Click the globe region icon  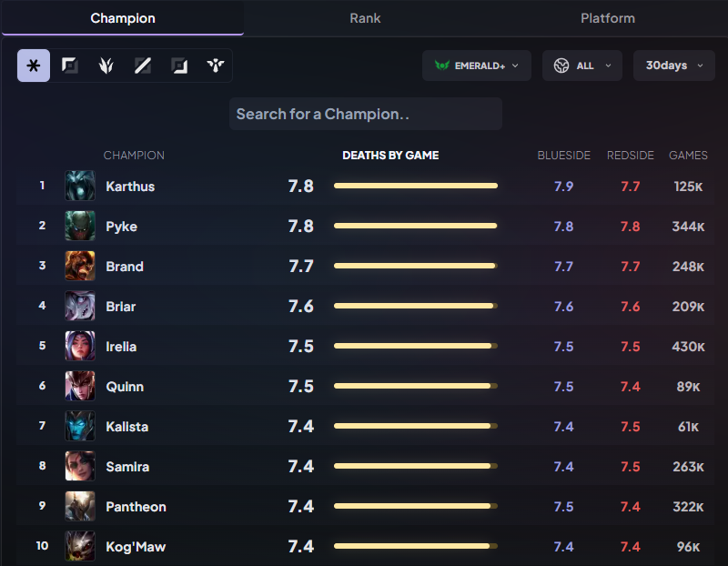561,66
